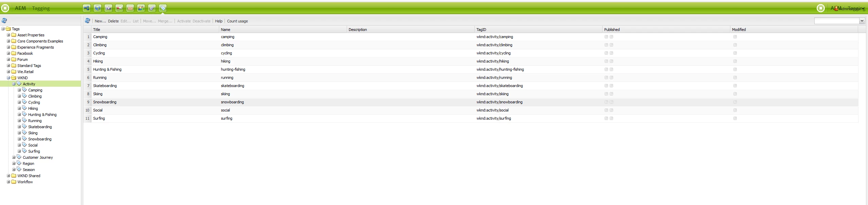
Task: Open the Tools gears icon
Action: [x=152, y=8]
